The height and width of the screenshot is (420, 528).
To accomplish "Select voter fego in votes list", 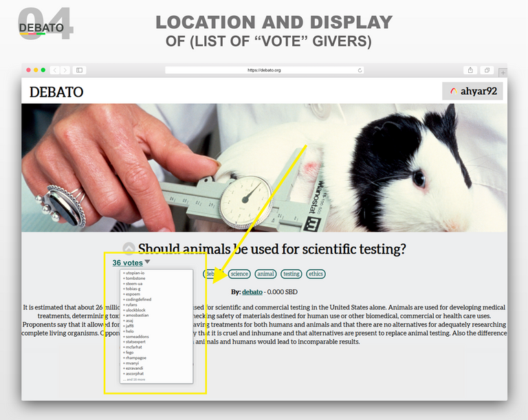I will tap(129, 353).
